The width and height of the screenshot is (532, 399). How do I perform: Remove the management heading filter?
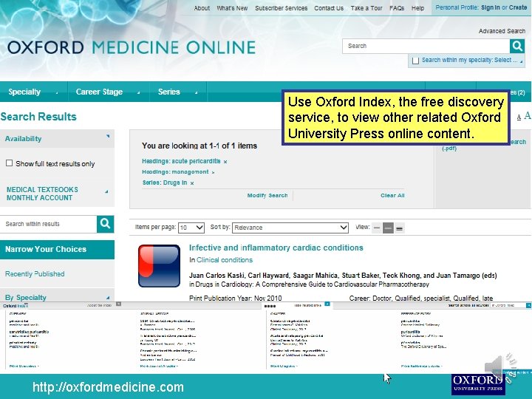(x=213, y=172)
